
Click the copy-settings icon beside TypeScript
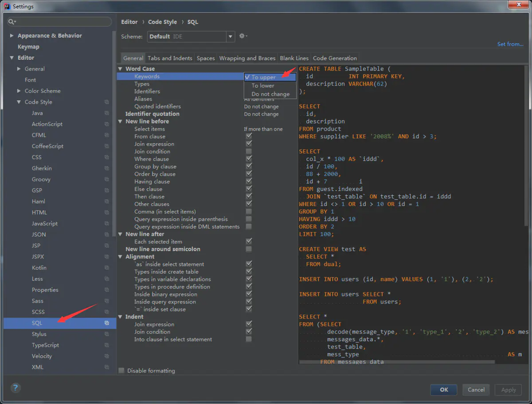pos(106,345)
